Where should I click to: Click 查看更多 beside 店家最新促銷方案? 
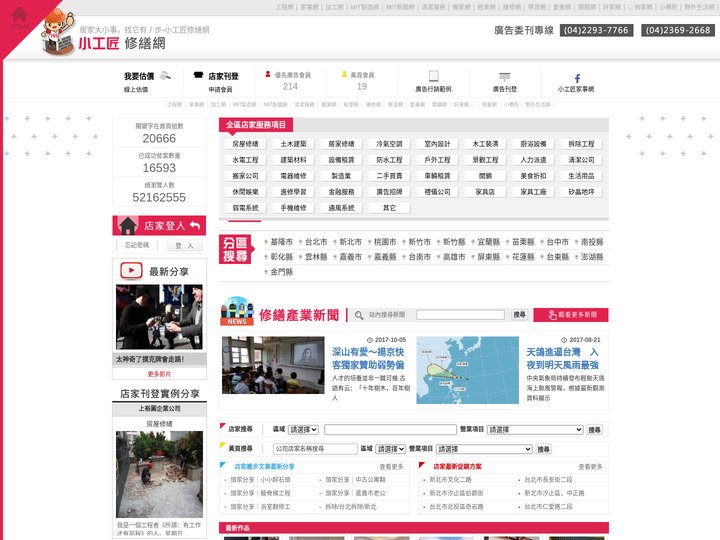pos(590,467)
